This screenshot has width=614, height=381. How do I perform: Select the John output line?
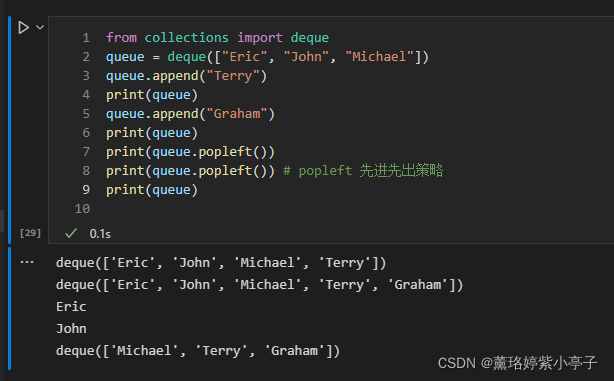(71, 328)
